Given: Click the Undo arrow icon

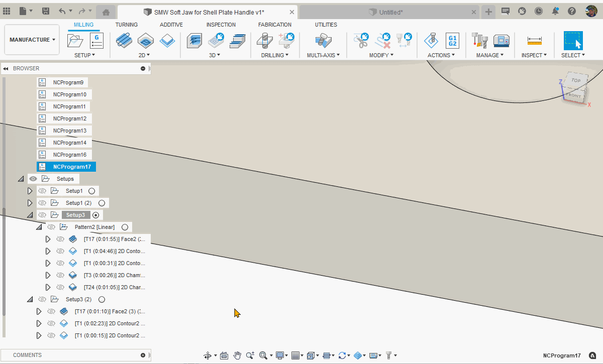Looking at the screenshot, I should point(62,11).
